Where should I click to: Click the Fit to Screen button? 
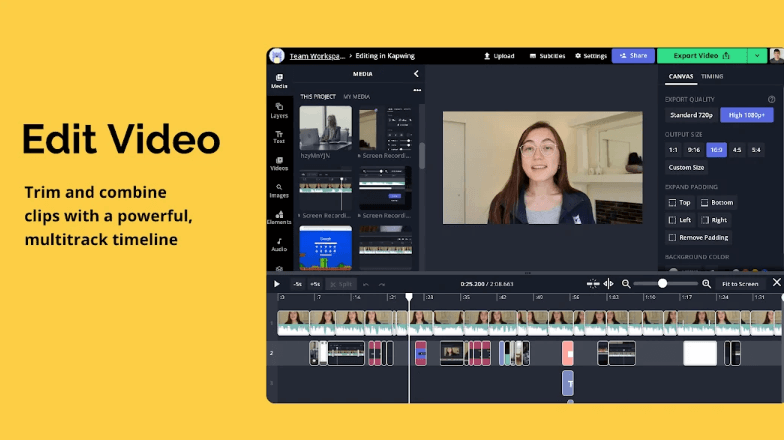740,284
